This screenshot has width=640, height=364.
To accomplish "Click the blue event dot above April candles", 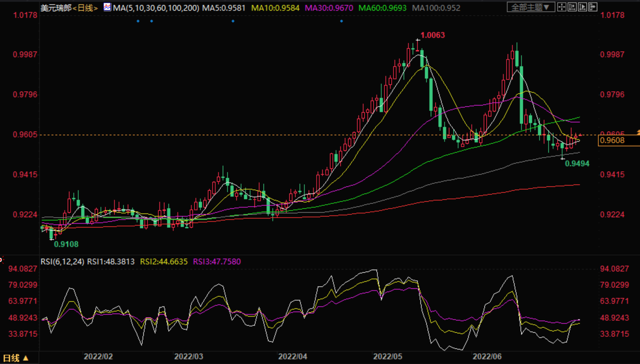I will pos(233,21).
